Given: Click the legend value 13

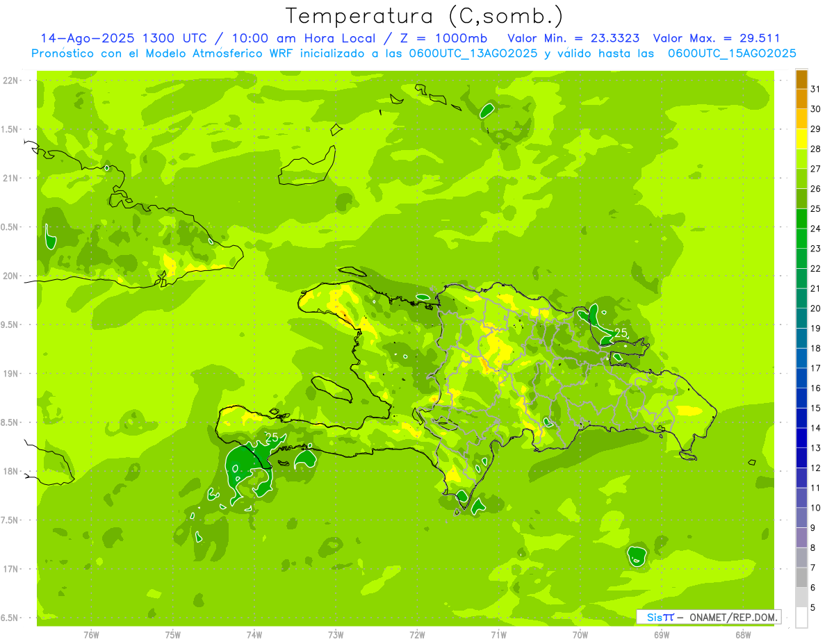Looking at the screenshot, I should tap(816, 448).
